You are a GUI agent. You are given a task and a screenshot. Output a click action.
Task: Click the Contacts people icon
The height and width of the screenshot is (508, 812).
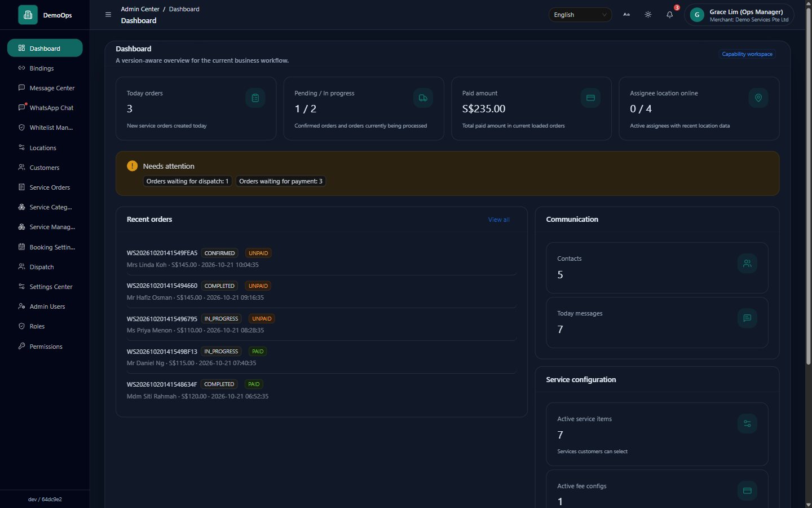pos(747,264)
